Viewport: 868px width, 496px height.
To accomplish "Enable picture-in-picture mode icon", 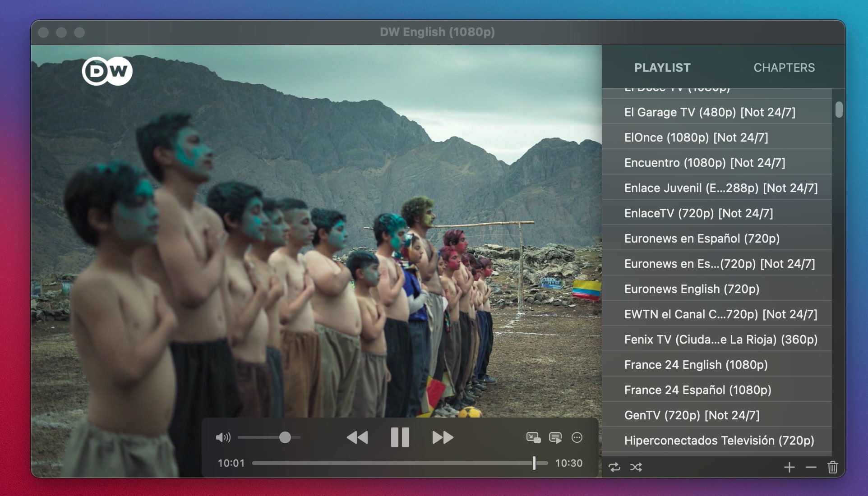I will click(x=533, y=437).
